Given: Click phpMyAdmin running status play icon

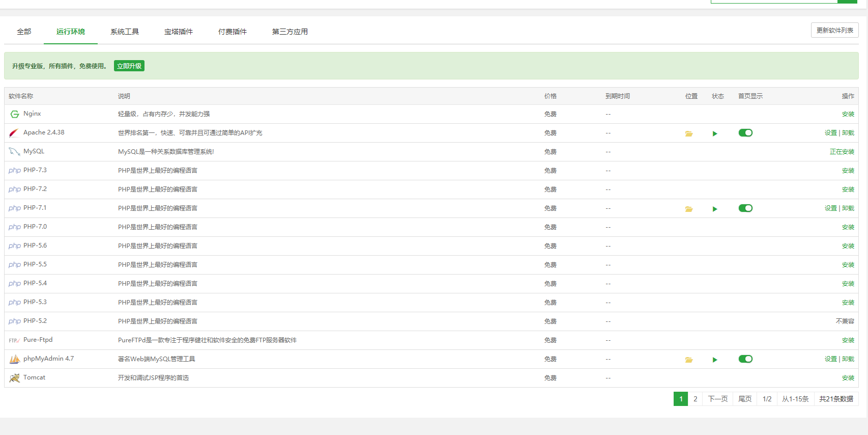Looking at the screenshot, I should pyautogui.click(x=715, y=360).
